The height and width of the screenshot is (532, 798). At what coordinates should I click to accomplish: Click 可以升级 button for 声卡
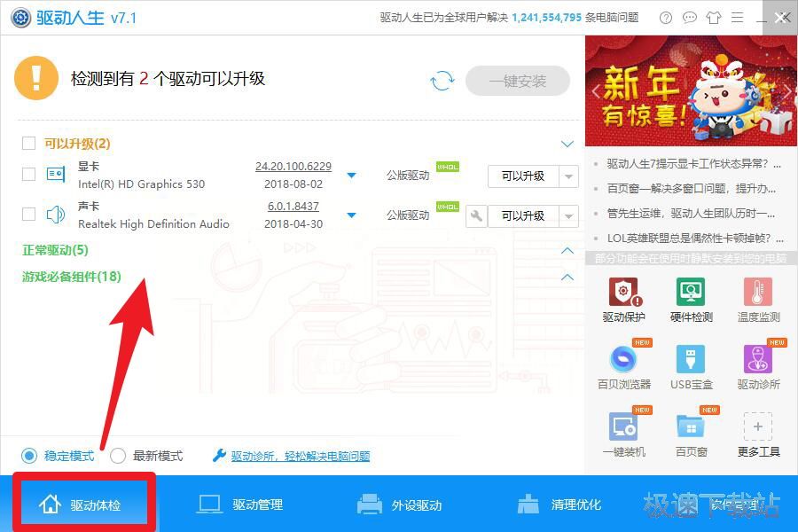pos(523,216)
